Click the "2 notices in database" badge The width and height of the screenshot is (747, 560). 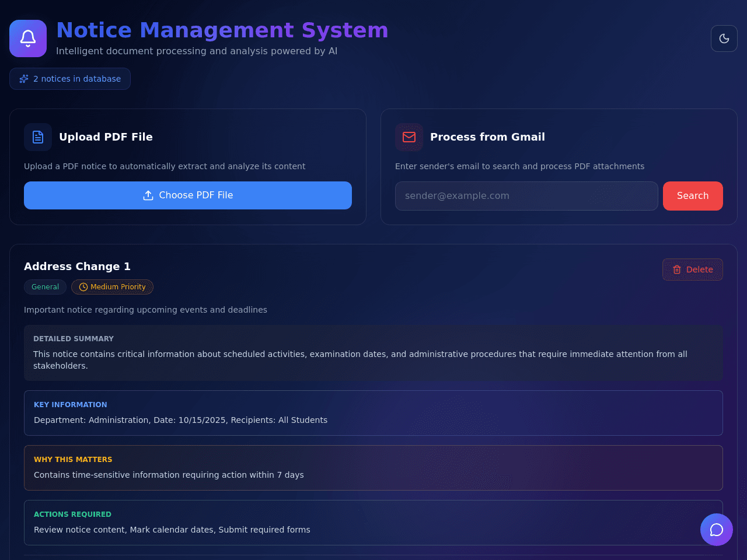point(70,79)
